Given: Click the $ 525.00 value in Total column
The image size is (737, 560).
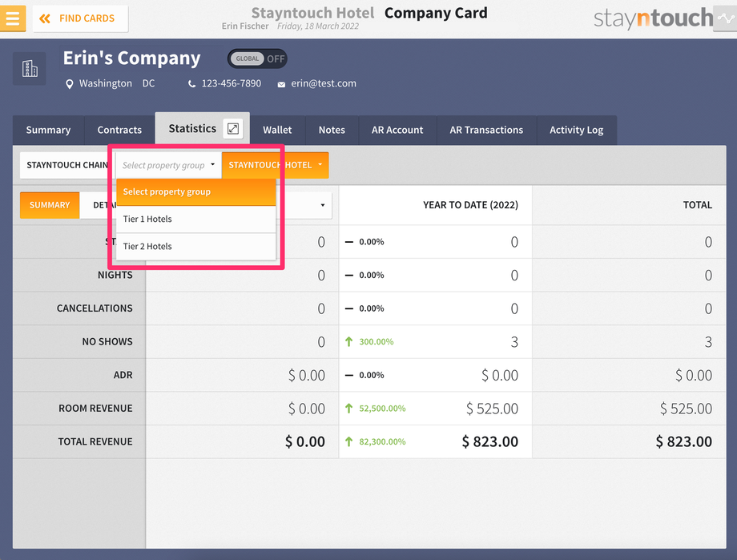Looking at the screenshot, I should tap(686, 409).
